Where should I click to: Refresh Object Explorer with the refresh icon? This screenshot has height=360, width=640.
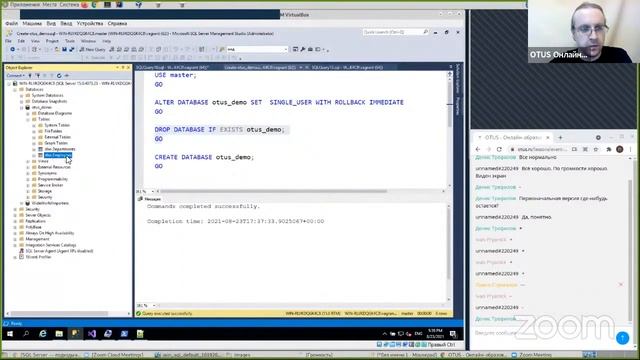59,76
